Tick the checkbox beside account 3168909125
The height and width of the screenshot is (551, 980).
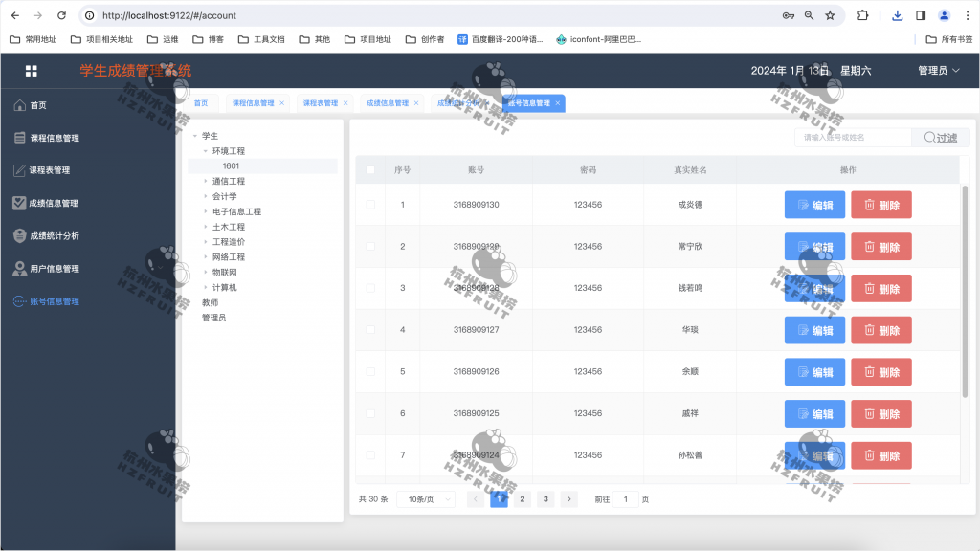coord(368,413)
